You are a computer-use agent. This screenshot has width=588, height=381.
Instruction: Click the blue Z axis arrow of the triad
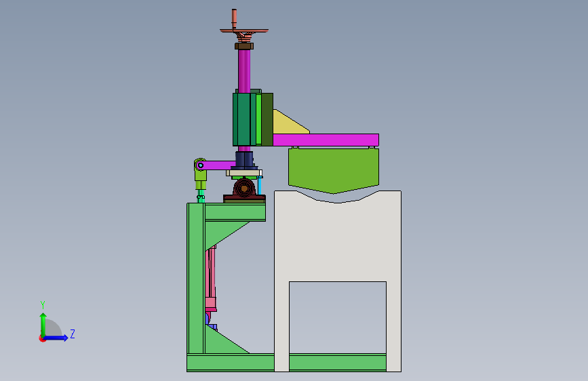pos(56,338)
